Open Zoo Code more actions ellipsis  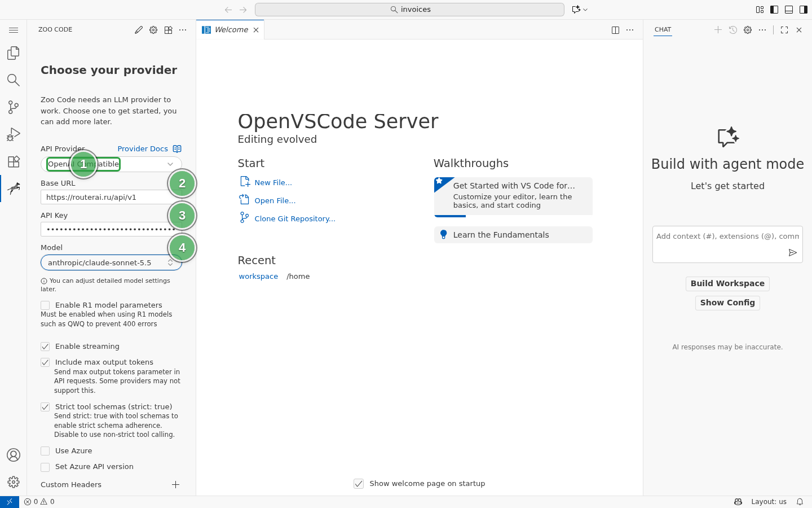tap(183, 30)
